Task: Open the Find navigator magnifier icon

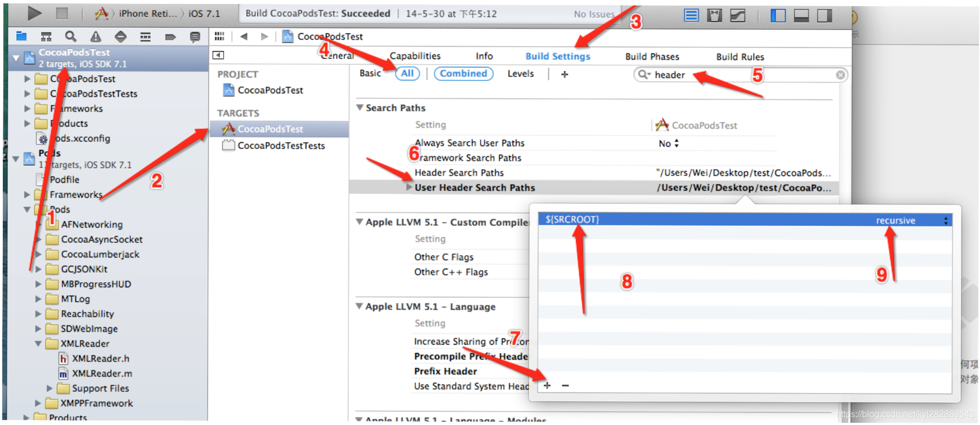Action: (x=70, y=37)
